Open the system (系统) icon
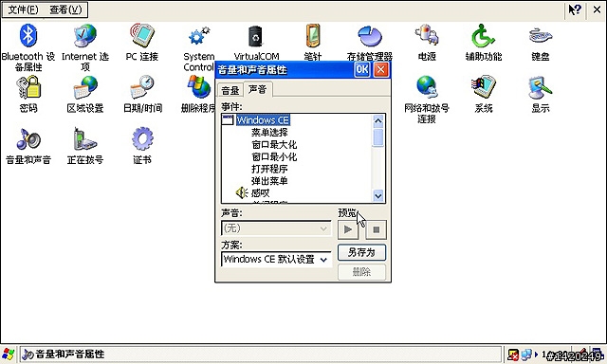The height and width of the screenshot is (364, 607). (x=483, y=87)
